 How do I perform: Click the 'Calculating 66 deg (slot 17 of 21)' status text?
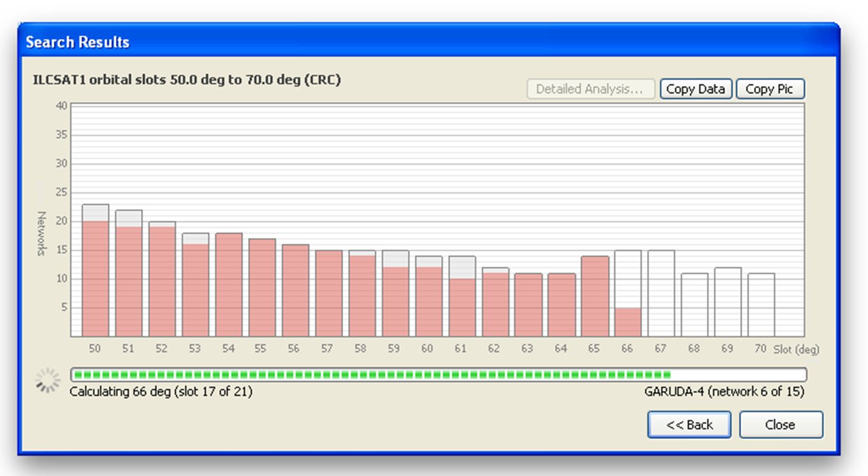[x=161, y=391]
